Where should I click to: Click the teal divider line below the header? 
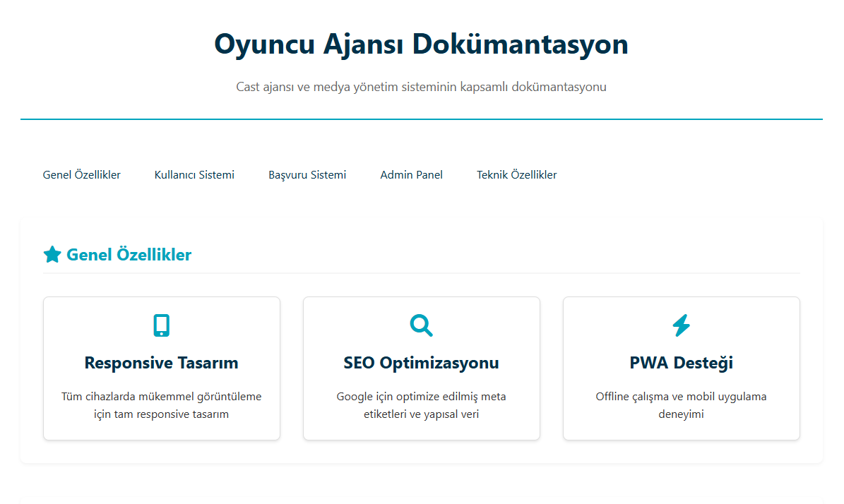(x=421, y=119)
